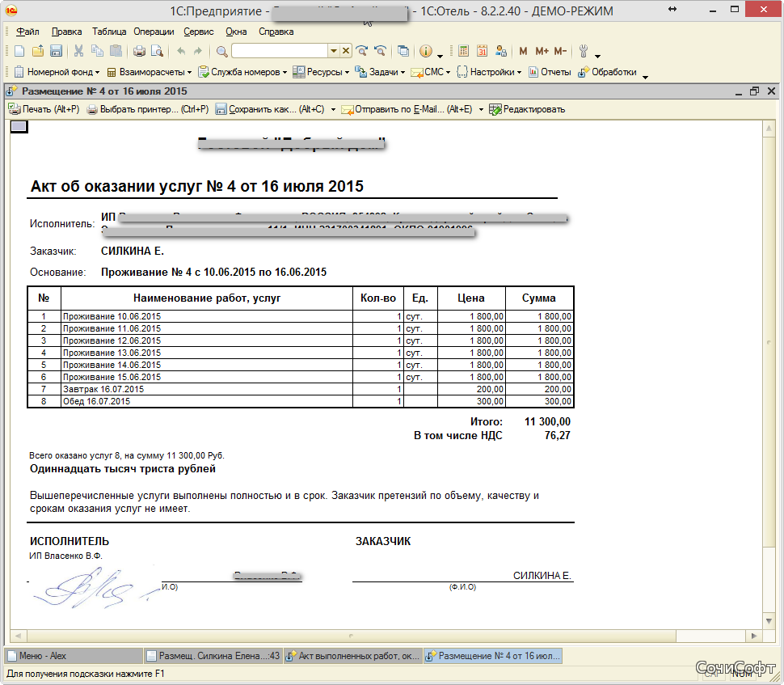
Task: Open the Таблица menu
Action: point(109,32)
